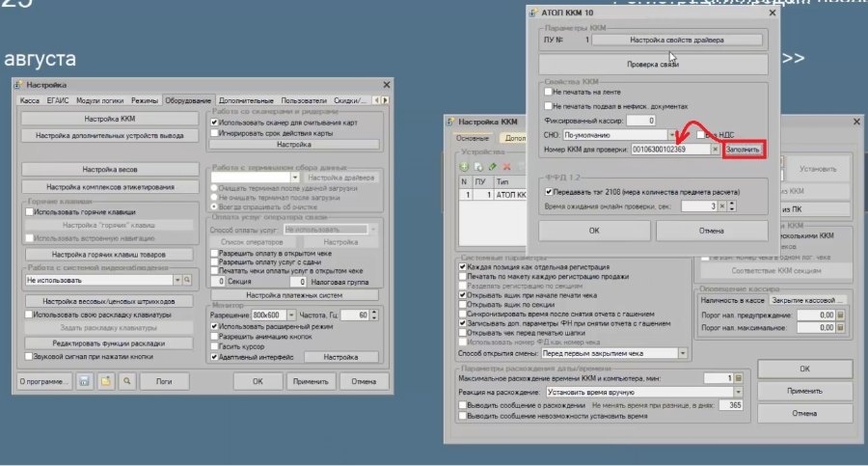
Task: Close the Настройка ККМ window
Action: [x=856, y=122]
